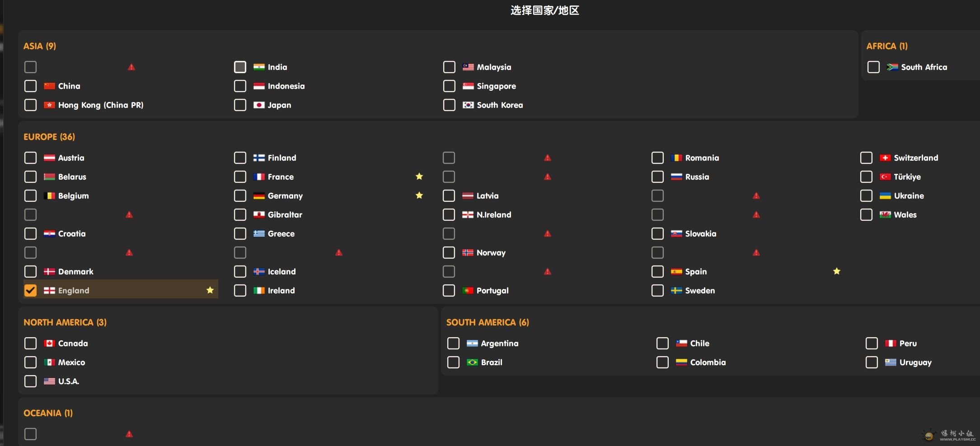Click the Iceland label
Viewport: 980px width, 446px height.
coord(281,271)
